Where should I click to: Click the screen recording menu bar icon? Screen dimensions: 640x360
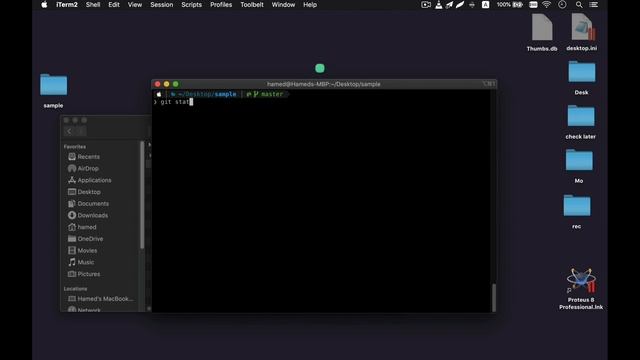pos(426,5)
